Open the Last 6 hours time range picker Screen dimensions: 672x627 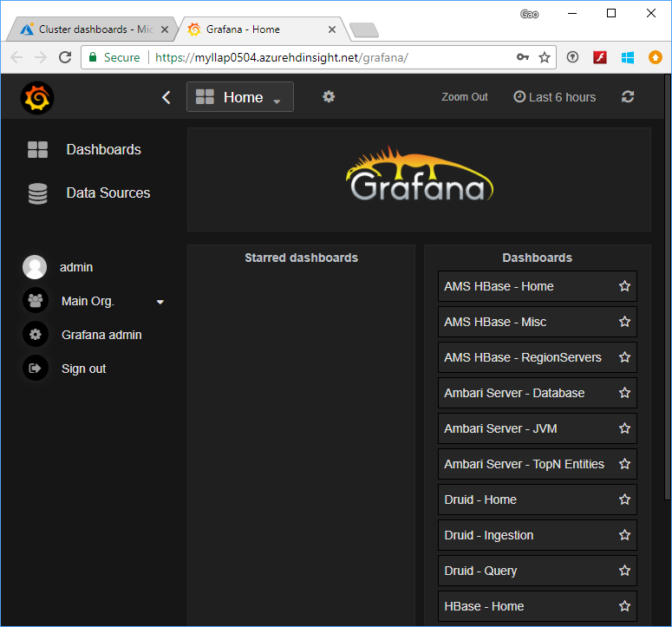pyautogui.click(x=555, y=97)
